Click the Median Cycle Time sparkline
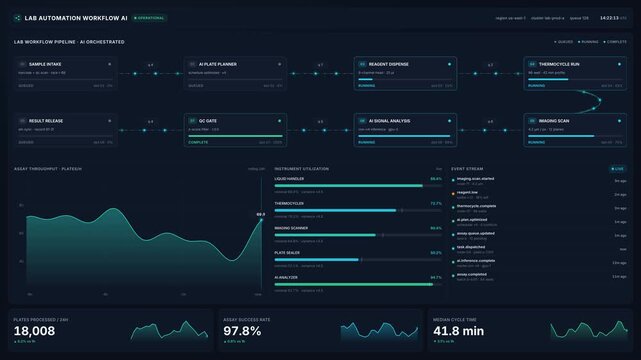Viewport: 641px width, 360px height. pos(589,331)
